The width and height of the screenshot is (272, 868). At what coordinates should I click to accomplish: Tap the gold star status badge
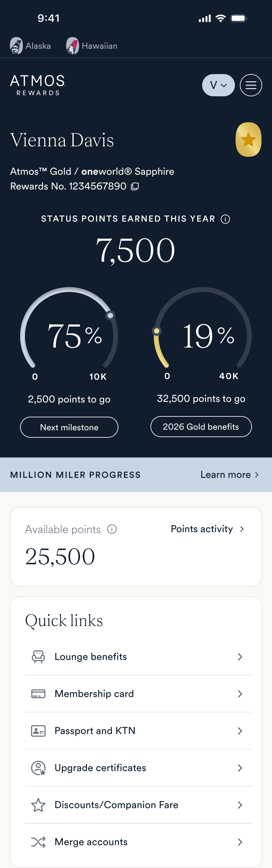pyautogui.click(x=249, y=140)
